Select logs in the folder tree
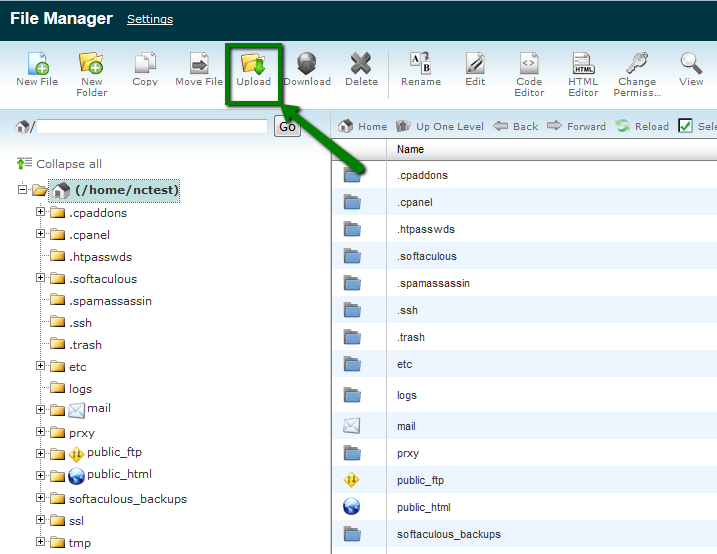The width and height of the screenshot is (717, 554). click(80, 389)
